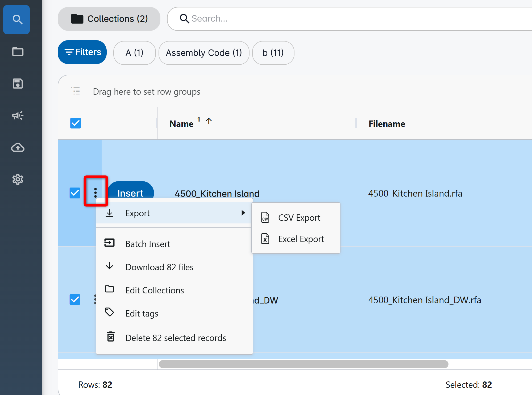Open the search page in sidebar

[17, 19]
